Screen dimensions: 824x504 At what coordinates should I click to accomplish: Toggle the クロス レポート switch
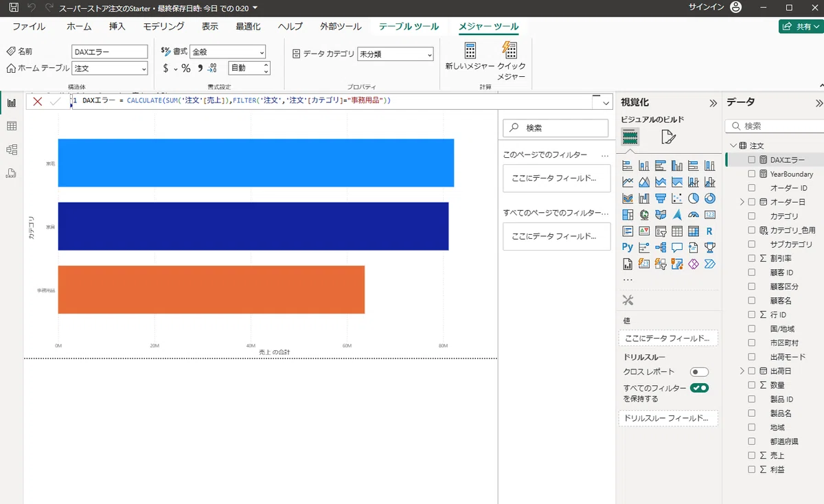tap(699, 371)
